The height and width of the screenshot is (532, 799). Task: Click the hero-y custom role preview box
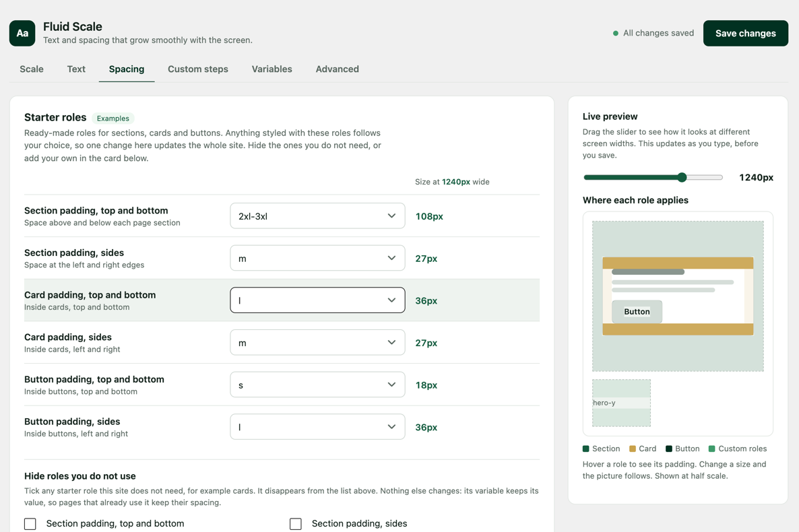pos(621,403)
